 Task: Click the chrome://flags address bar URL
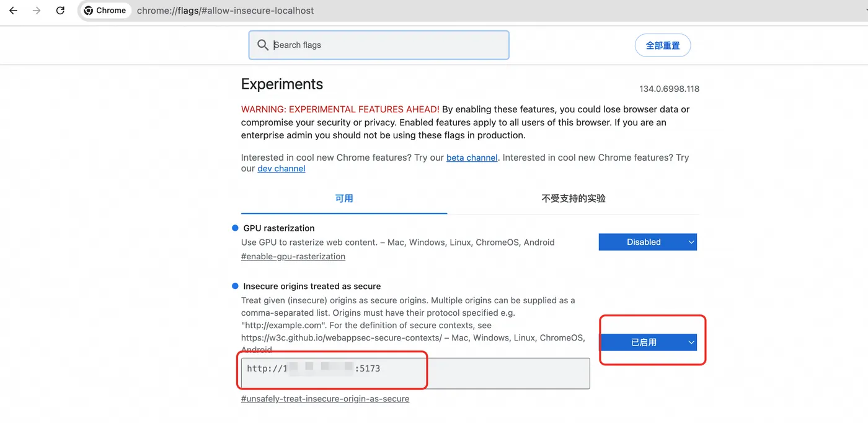point(226,11)
